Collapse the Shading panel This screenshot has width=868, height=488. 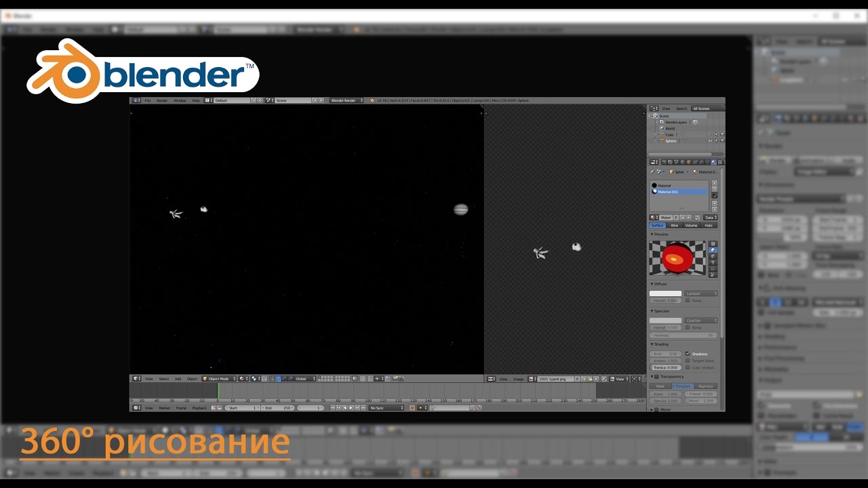tap(652, 344)
